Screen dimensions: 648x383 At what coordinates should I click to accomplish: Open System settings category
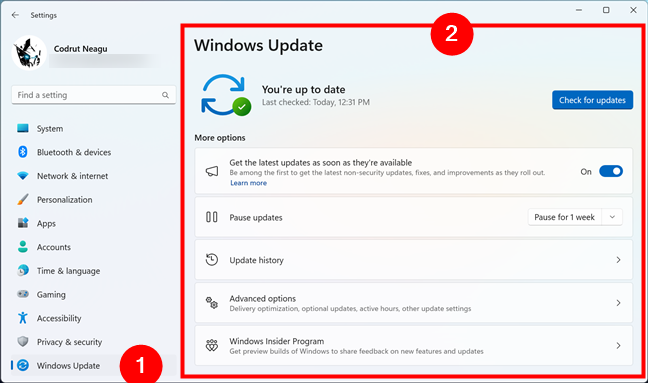94,128
